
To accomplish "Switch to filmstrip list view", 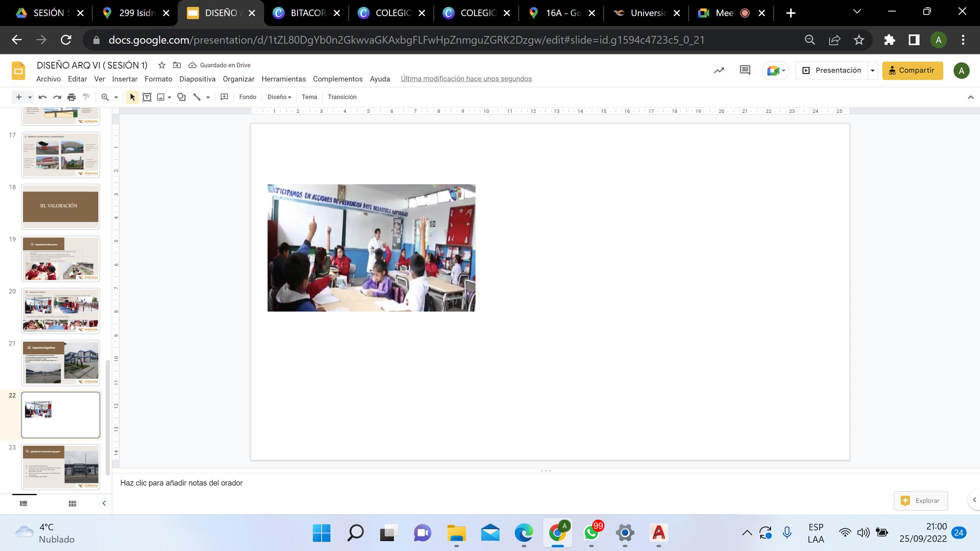I will coord(23,504).
